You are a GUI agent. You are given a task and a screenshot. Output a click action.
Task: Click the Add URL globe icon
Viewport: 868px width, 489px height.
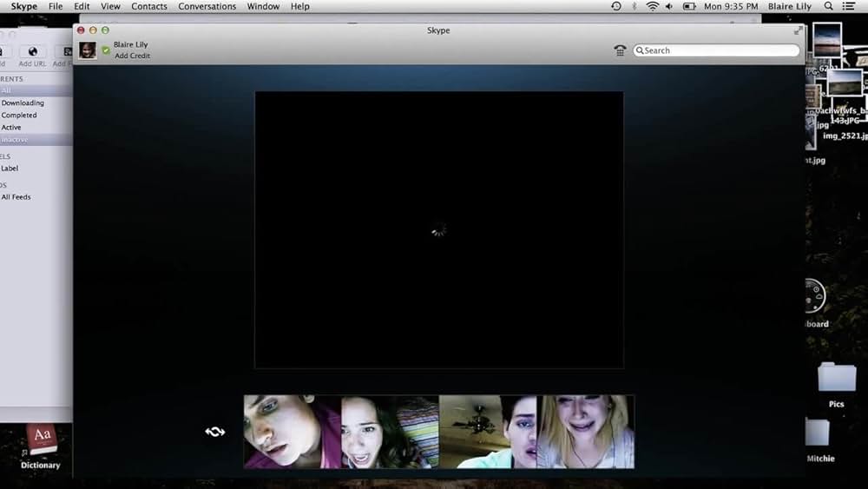click(x=33, y=52)
